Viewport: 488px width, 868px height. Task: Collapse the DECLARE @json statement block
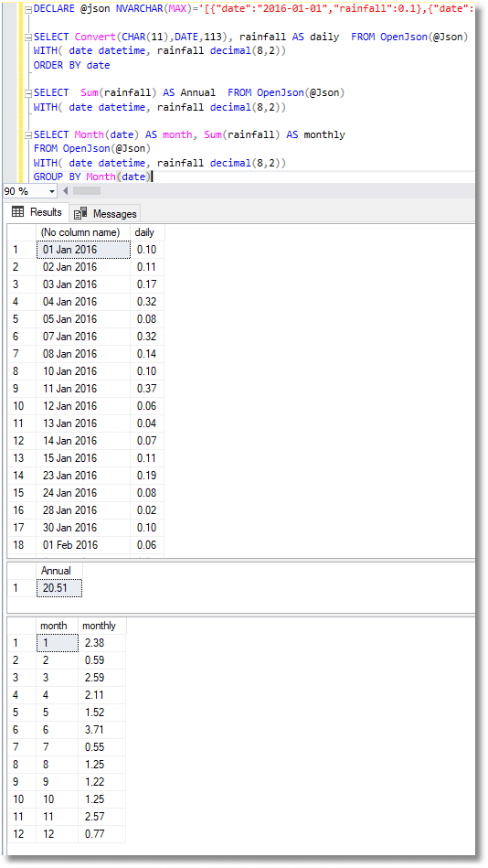[x=28, y=9]
